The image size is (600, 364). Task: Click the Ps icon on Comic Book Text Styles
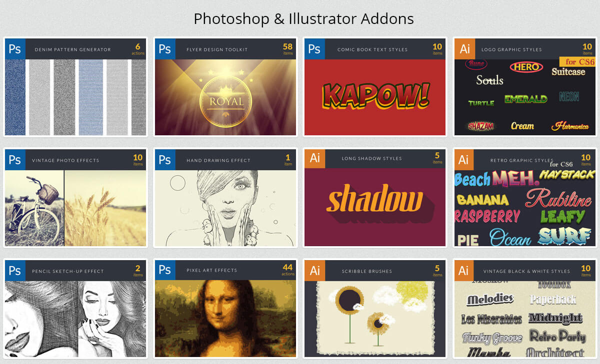[x=314, y=49]
